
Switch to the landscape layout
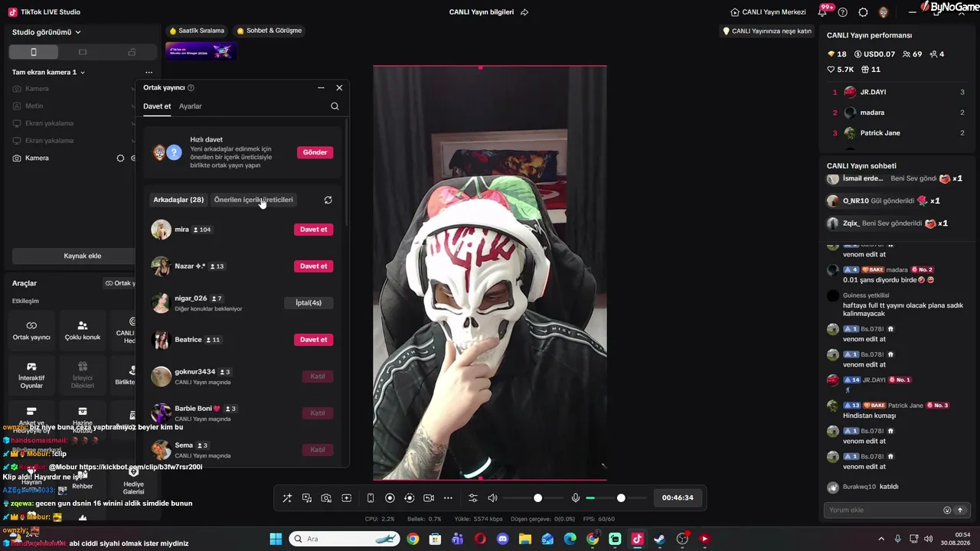[x=83, y=52]
